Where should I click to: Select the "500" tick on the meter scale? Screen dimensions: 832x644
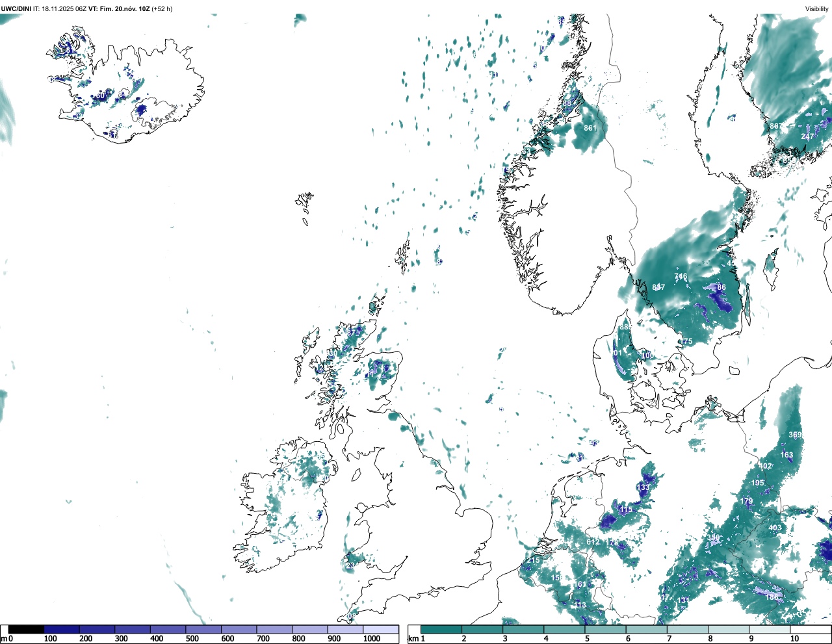coord(192,639)
